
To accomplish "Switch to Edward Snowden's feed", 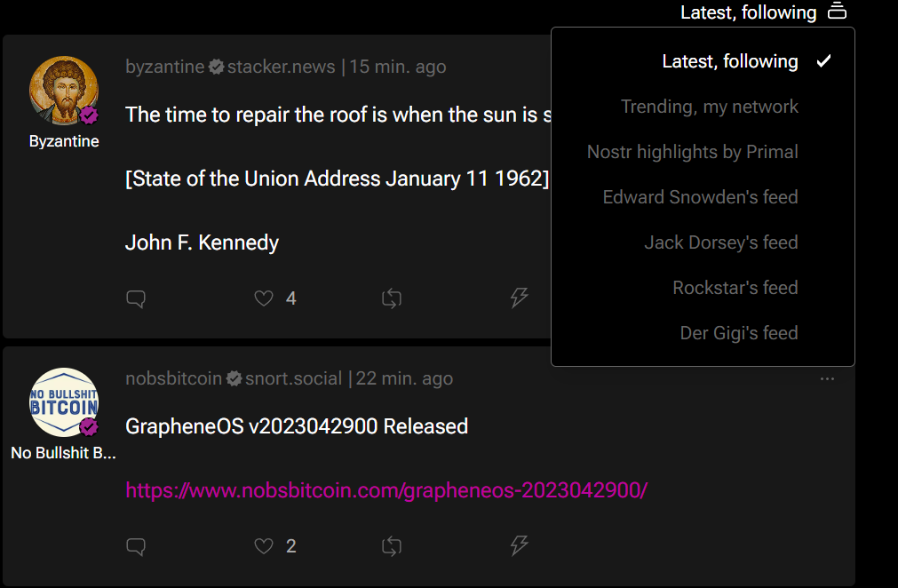I will (x=700, y=197).
